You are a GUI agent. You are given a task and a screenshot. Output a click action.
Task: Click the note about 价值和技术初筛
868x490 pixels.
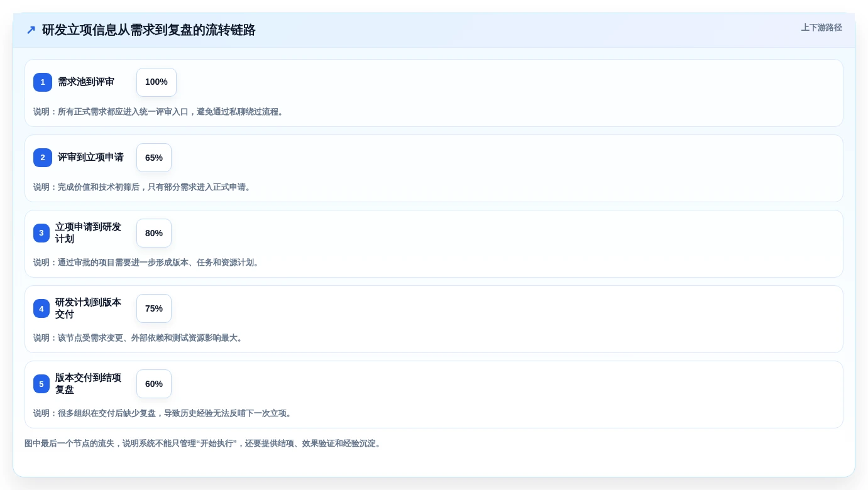143,187
